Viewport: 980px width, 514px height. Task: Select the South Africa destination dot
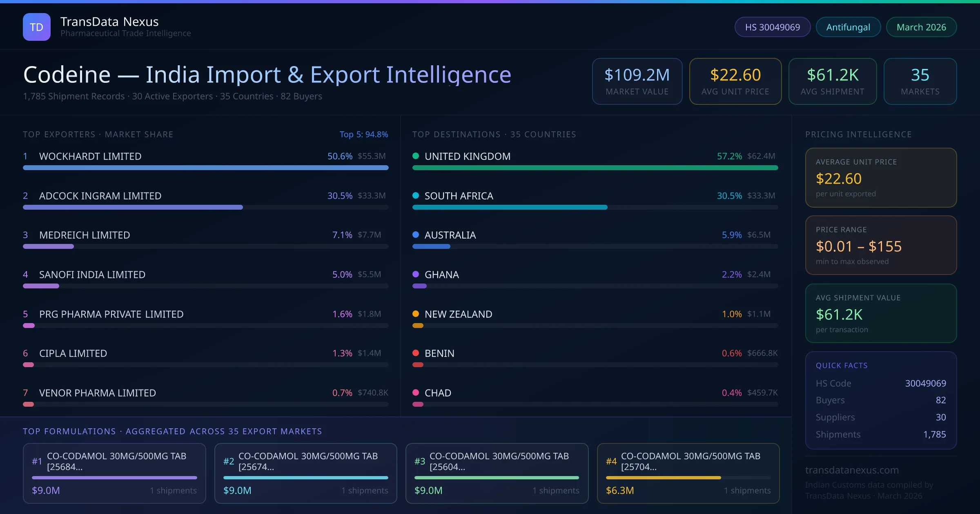tap(416, 195)
